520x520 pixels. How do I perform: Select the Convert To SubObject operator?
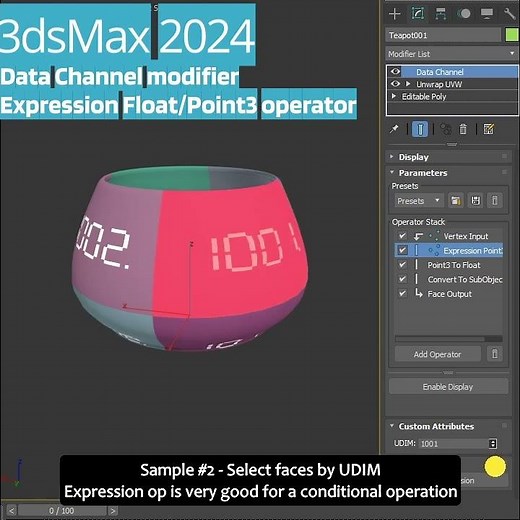click(465, 279)
